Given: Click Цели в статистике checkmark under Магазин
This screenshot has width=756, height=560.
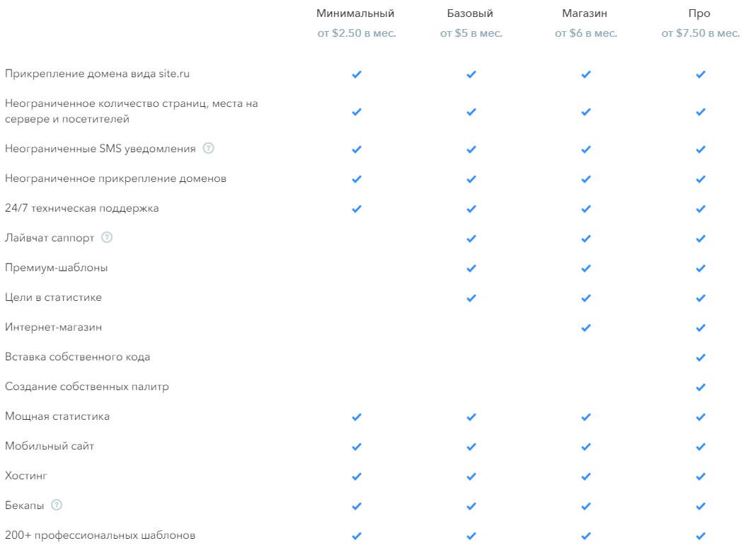Looking at the screenshot, I should tap(586, 298).
